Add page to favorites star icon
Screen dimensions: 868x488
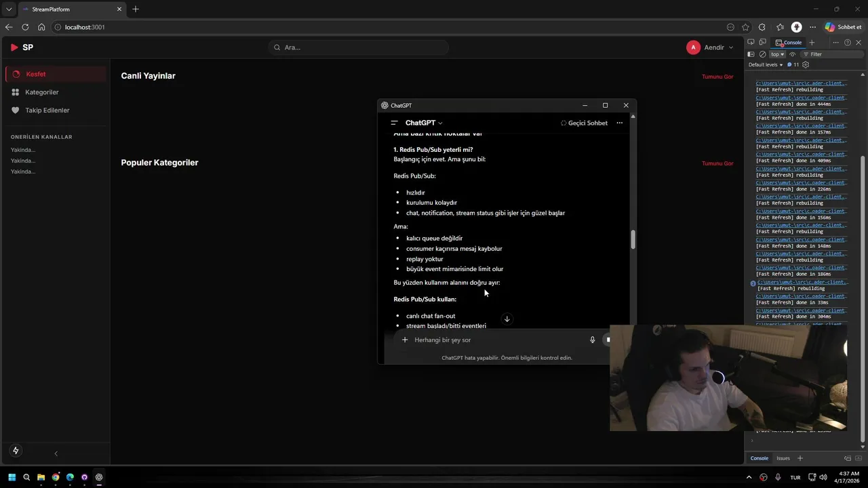(x=745, y=27)
